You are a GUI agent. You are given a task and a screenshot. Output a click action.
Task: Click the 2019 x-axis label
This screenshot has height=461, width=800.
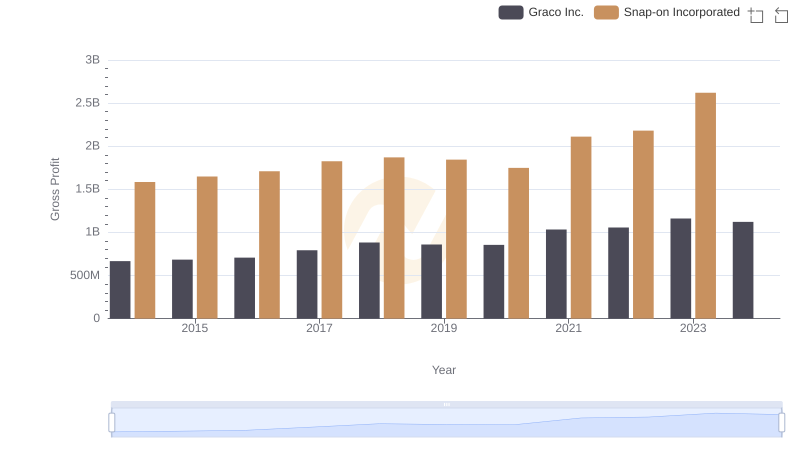coord(444,328)
